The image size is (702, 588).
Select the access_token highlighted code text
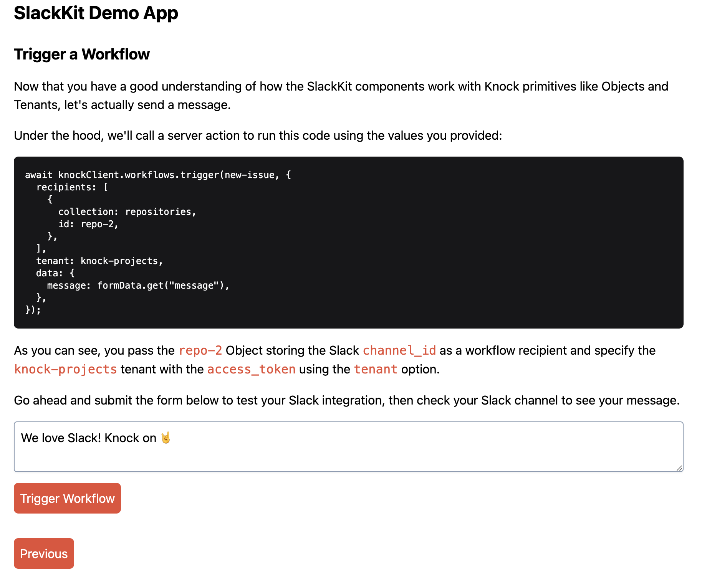click(x=251, y=369)
